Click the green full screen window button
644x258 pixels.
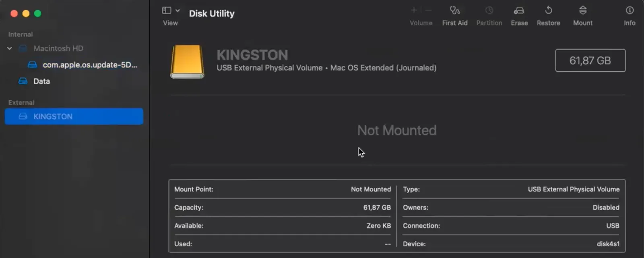point(38,14)
